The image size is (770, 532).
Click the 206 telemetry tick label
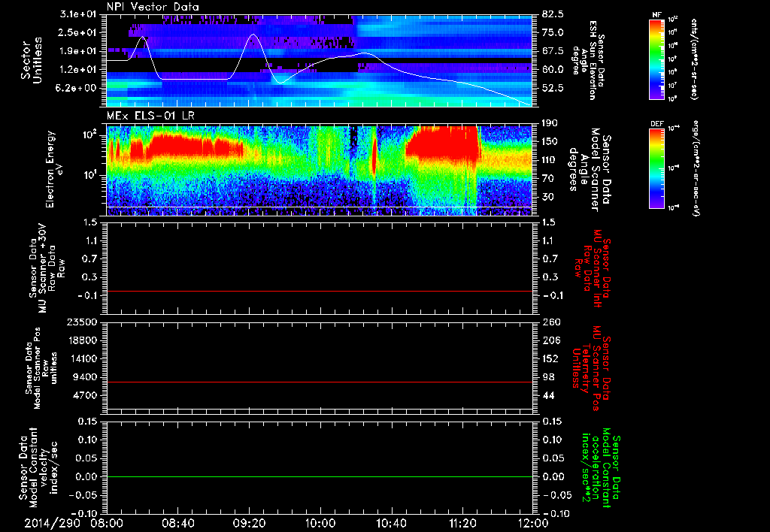(550, 340)
